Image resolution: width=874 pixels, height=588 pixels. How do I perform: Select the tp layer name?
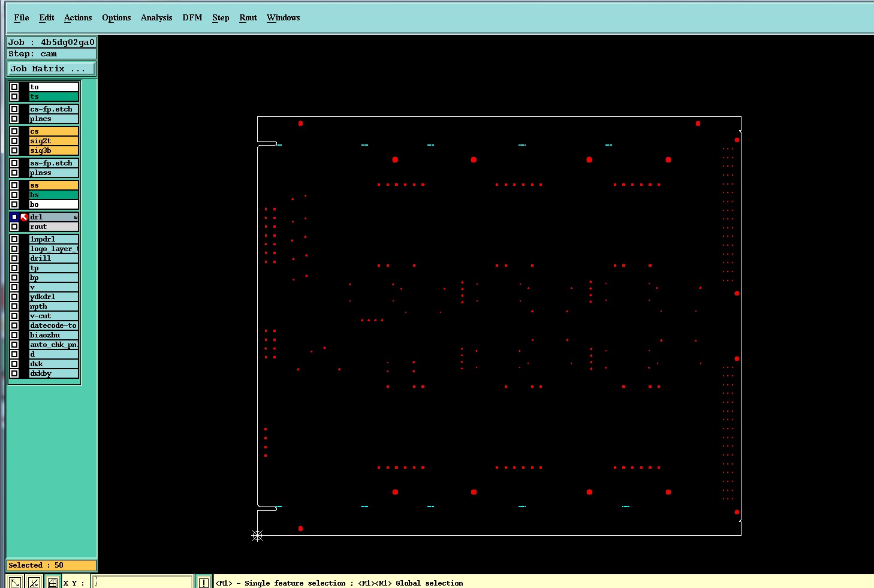coord(53,268)
